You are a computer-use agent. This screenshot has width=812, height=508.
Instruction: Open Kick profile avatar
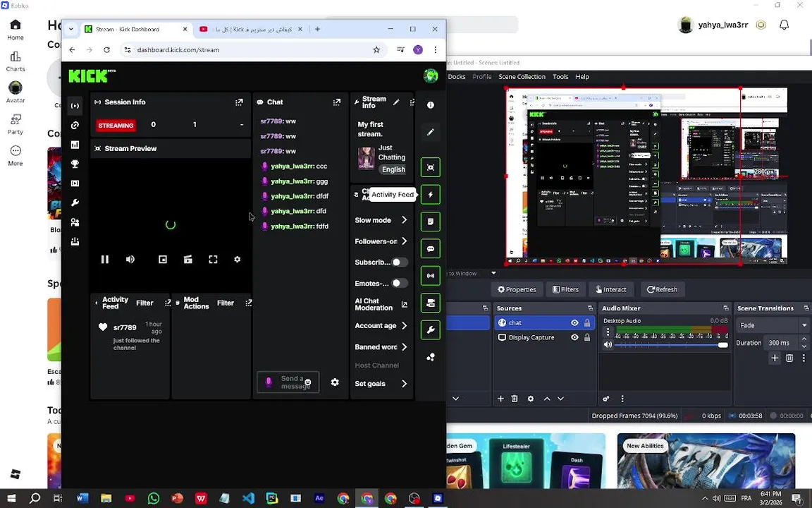431,75
